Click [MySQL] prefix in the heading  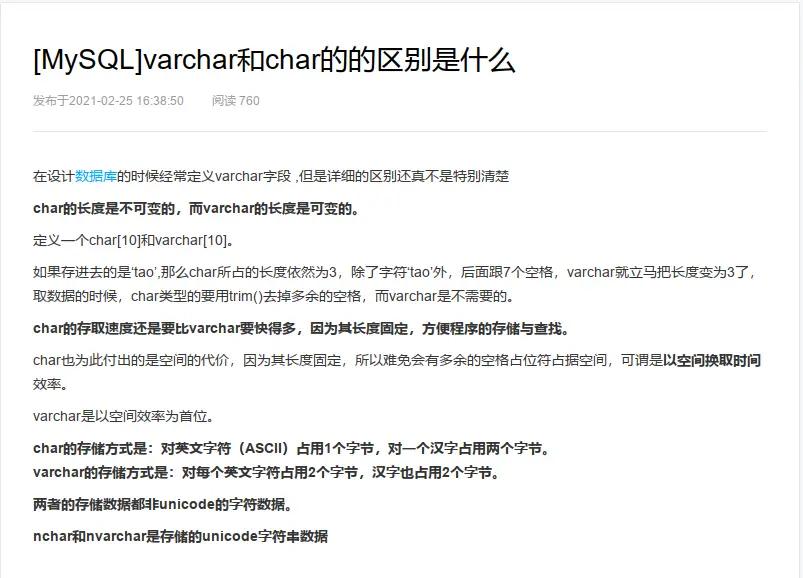point(88,60)
